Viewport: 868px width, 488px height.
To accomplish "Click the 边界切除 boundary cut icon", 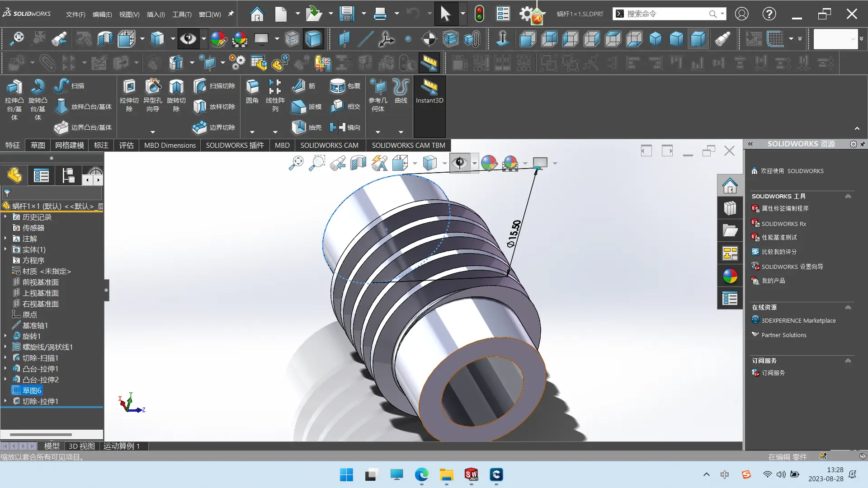I will (200, 127).
